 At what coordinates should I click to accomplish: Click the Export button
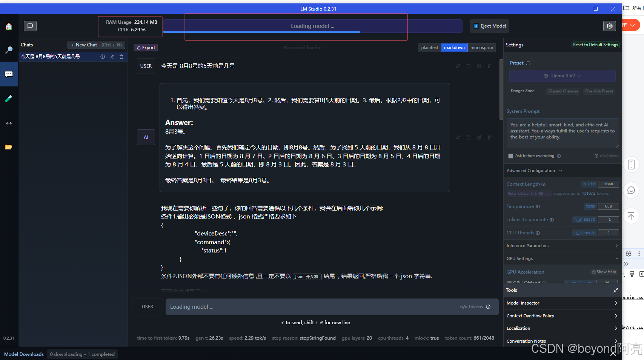pos(146,48)
